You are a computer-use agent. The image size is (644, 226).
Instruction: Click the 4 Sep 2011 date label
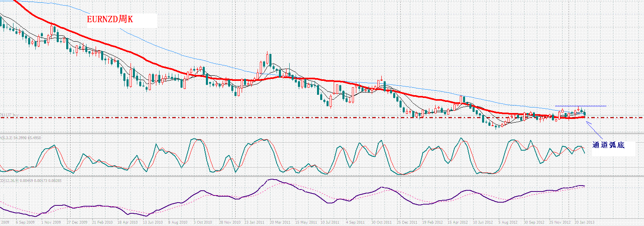coord(355,222)
